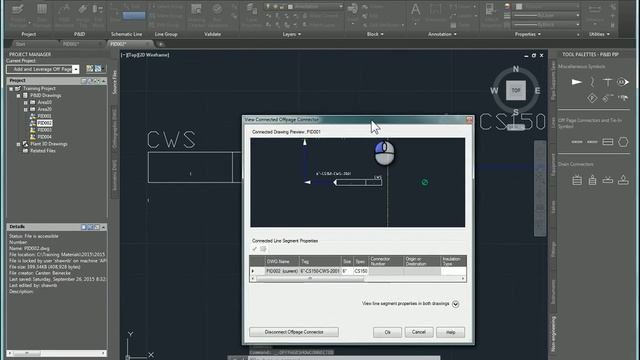Select the fourth drain connector symbol

[623, 180]
